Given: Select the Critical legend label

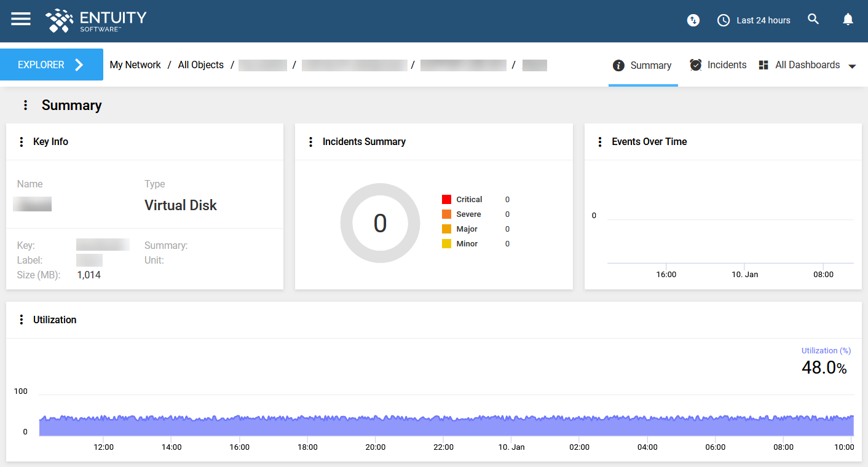Looking at the screenshot, I should pyautogui.click(x=469, y=200).
